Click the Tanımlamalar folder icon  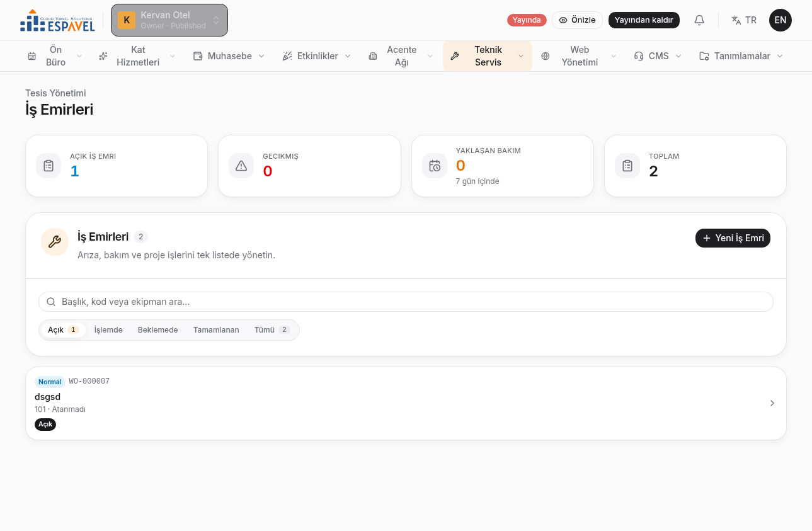[x=704, y=56]
